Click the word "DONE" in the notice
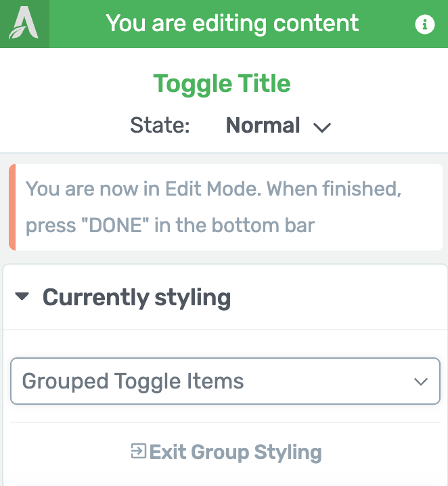 [x=115, y=225]
